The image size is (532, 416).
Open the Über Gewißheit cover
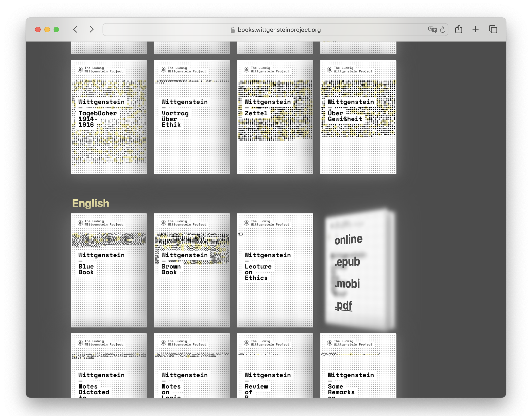tap(358, 117)
